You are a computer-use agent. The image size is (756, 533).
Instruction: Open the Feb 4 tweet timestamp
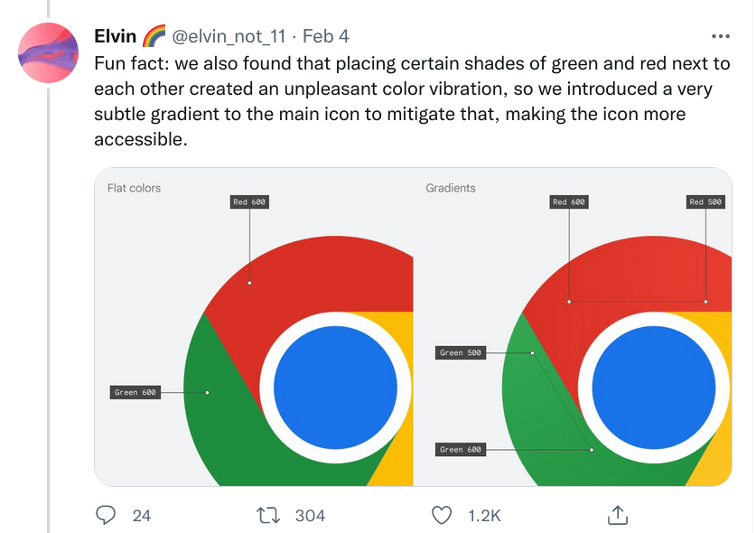tap(326, 37)
